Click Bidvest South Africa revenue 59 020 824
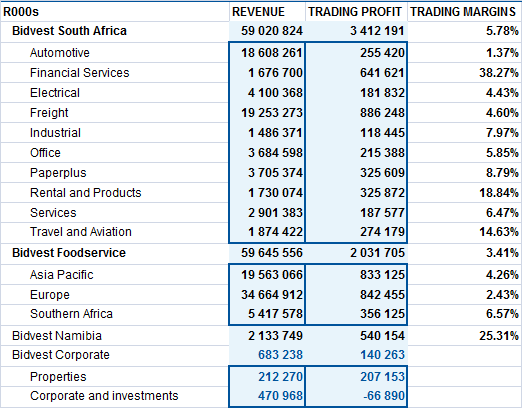524x411 pixels. pos(272,31)
